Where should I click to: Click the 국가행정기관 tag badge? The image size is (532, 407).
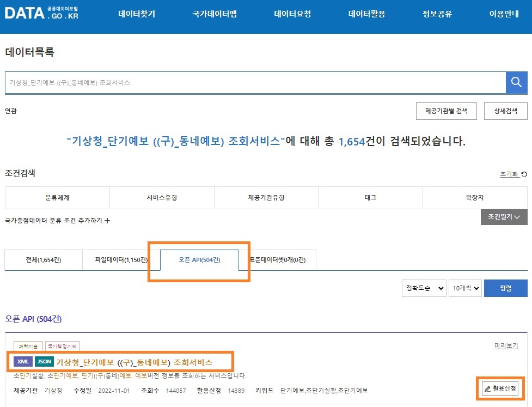pyautogui.click(x=63, y=346)
